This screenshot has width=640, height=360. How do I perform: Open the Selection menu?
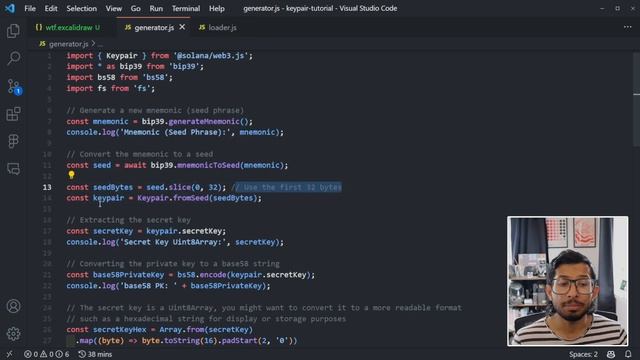(x=82, y=8)
